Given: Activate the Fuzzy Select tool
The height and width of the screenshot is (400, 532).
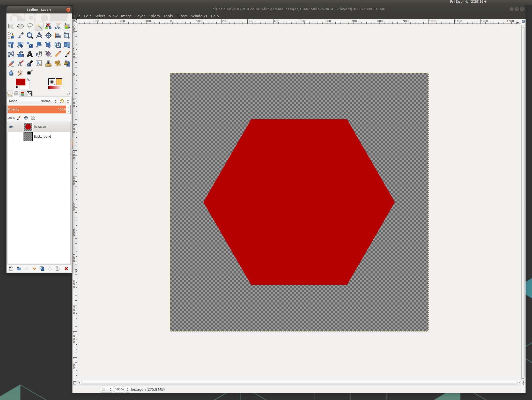Looking at the screenshot, I should 39,26.
